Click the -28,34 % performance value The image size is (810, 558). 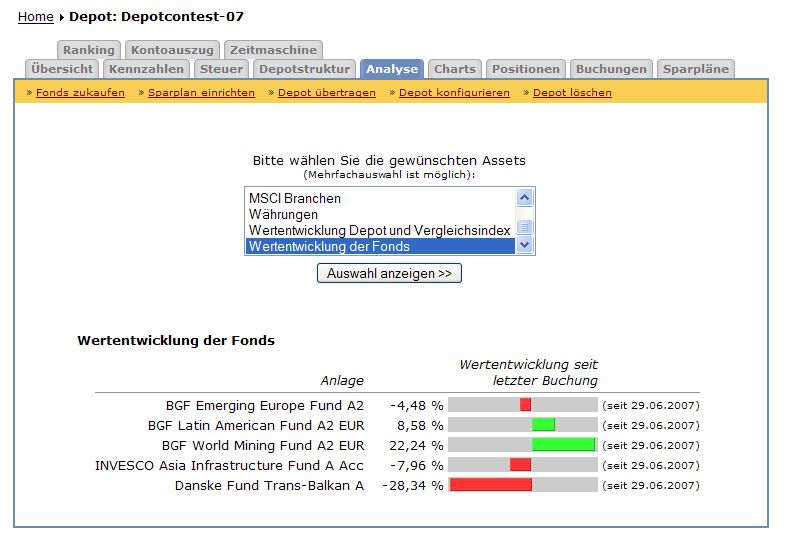413,486
